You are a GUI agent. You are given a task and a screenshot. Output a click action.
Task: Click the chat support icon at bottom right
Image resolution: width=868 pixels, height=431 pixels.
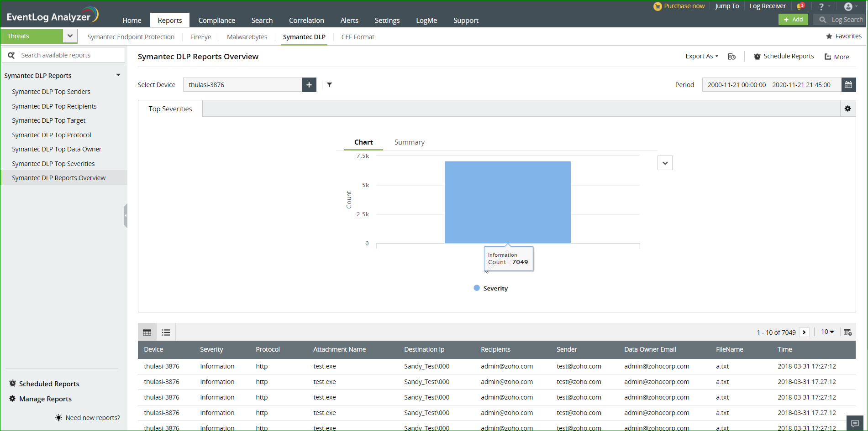tap(855, 423)
